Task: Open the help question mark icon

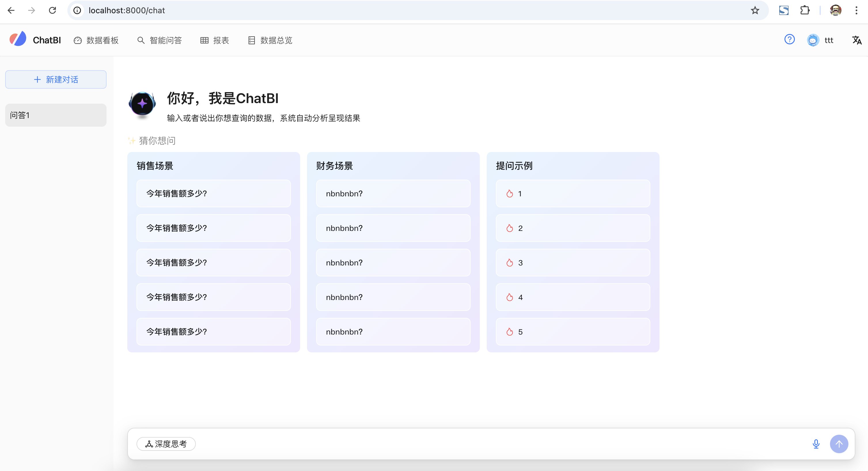Action: click(x=790, y=39)
